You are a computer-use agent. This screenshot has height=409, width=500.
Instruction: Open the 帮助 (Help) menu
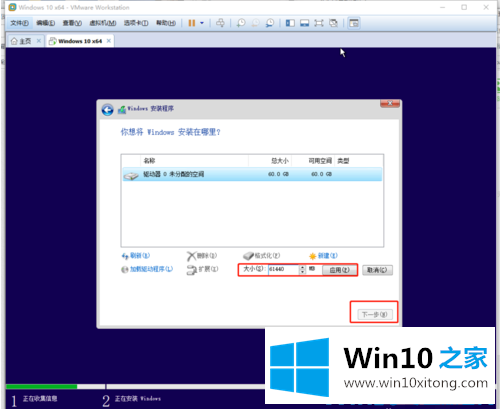166,23
